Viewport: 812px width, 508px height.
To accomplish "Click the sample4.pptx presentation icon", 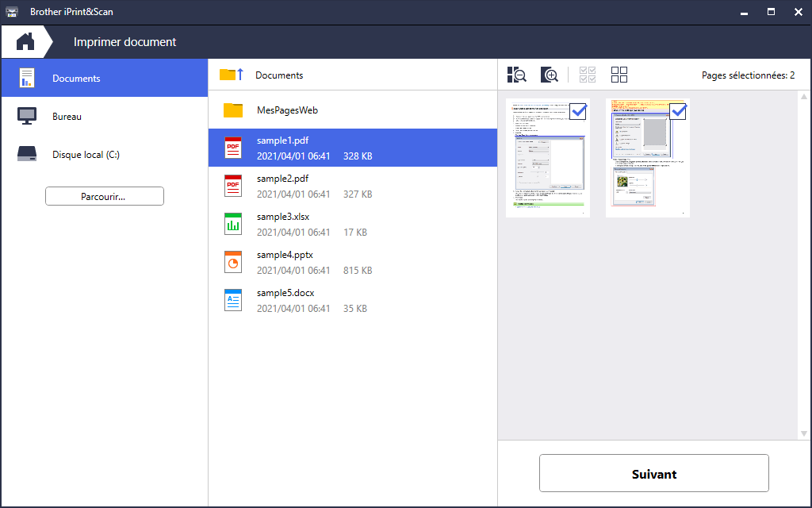I will pyautogui.click(x=233, y=262).
